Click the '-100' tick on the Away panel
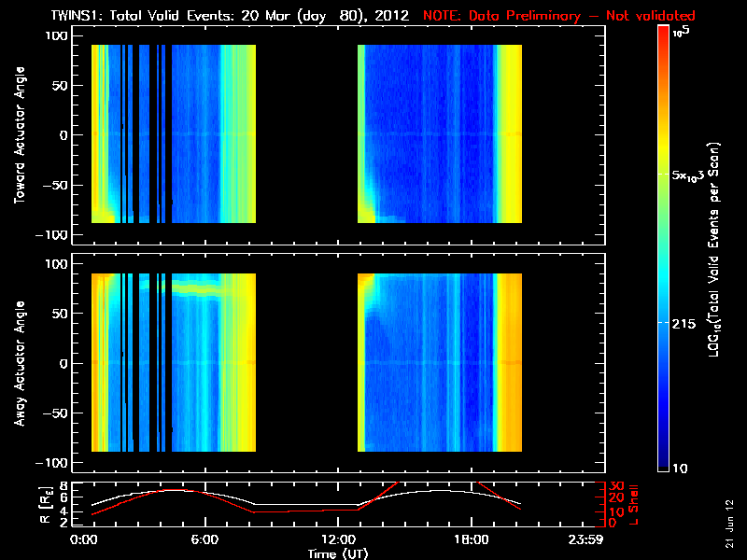Screen dimensions: 747x560 click(52, 463)
